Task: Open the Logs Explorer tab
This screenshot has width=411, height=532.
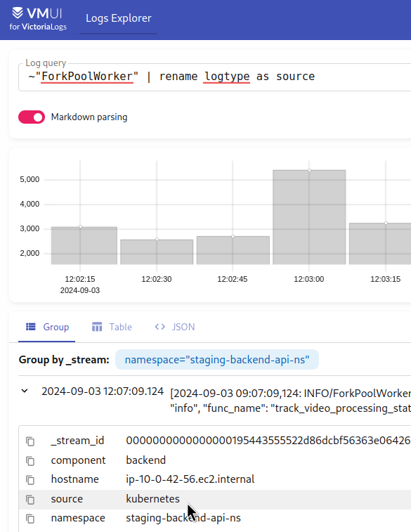Action: [118, 18]
